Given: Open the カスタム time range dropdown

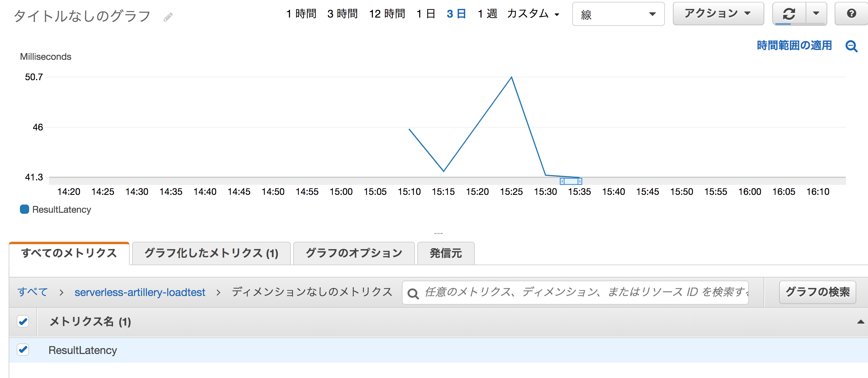Looking at the screenshot, I should [x=533, y=14].
